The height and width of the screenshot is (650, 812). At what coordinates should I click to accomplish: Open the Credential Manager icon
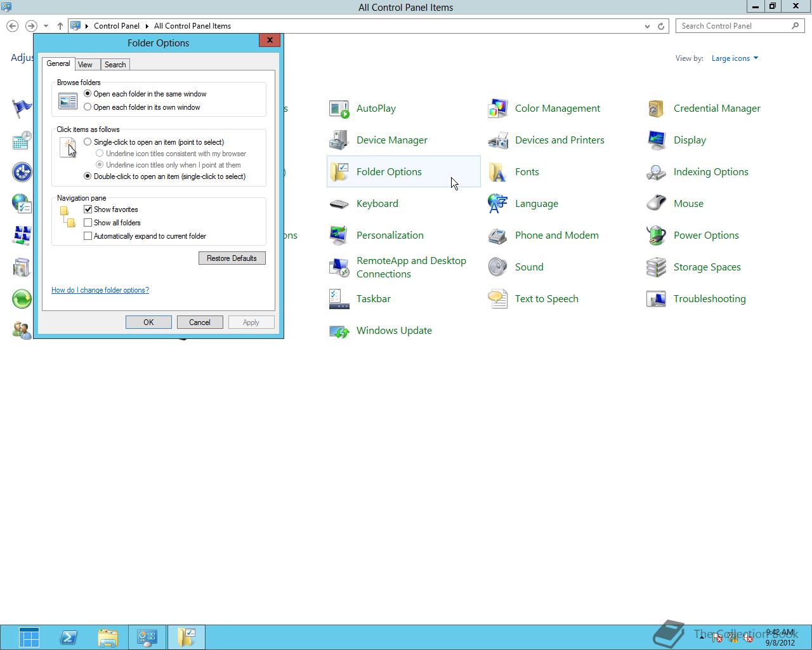coord(657,109)
